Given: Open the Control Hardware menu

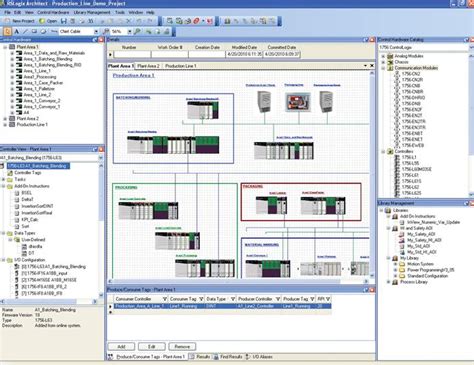Looking at the screenshot, I should [53, 12].
